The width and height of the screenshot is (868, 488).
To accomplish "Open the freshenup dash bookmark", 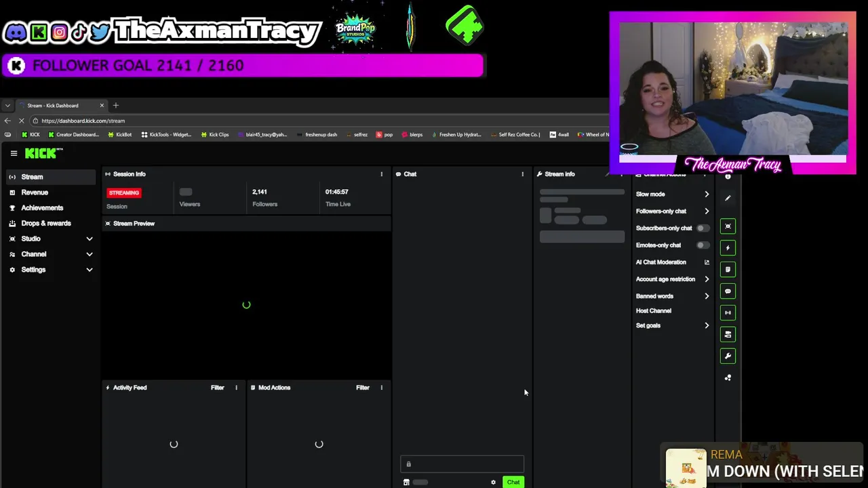I will [317, 135].
